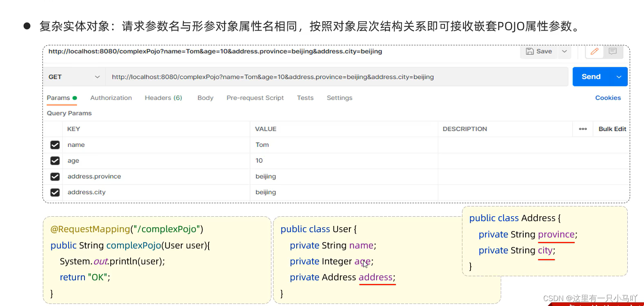Click the pencil edit icon
The width and height of the screenshot is (644, 306).
pyautogui.click(x=595, y=51)
